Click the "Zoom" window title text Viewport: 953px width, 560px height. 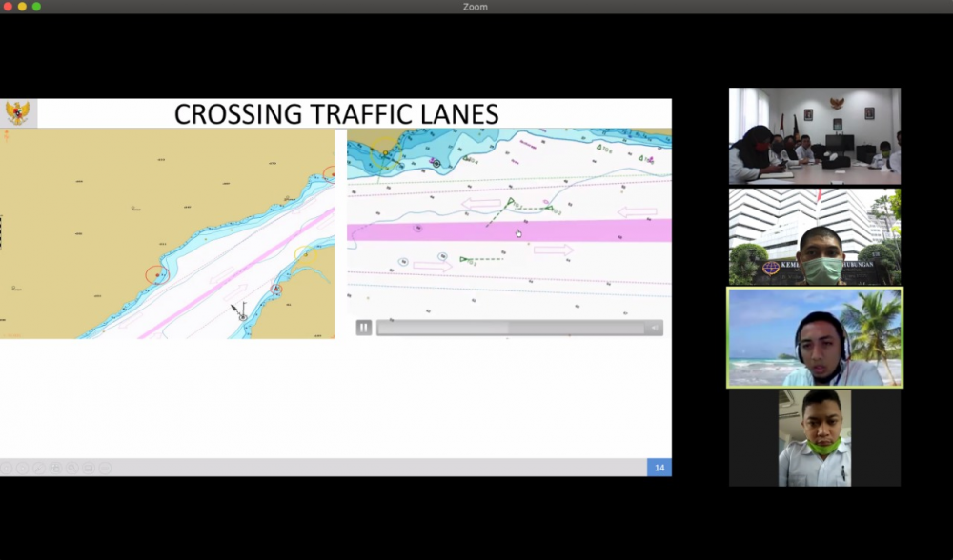[476, 7]
